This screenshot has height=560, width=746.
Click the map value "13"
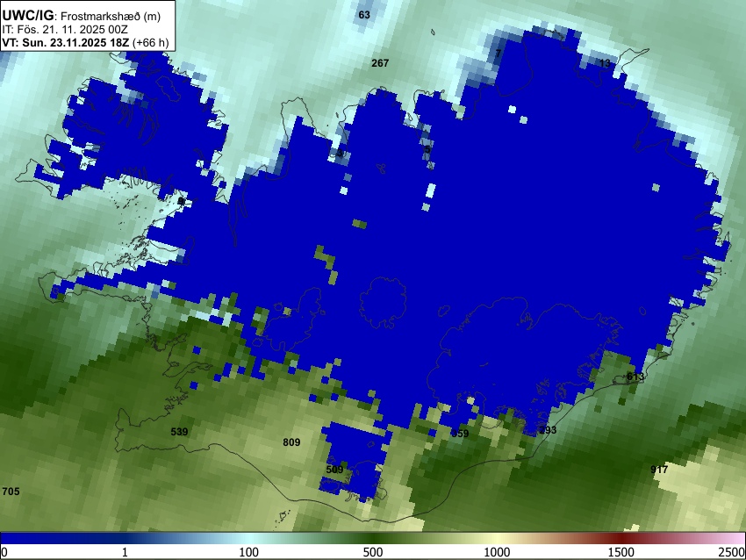pos(605,63)
